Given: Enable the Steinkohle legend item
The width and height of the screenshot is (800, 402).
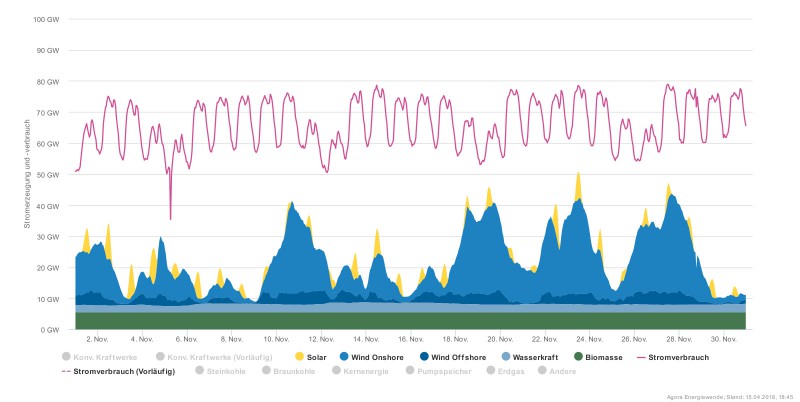Looking at the screenshot, I should pyautogui.click(x=220, y=371).
